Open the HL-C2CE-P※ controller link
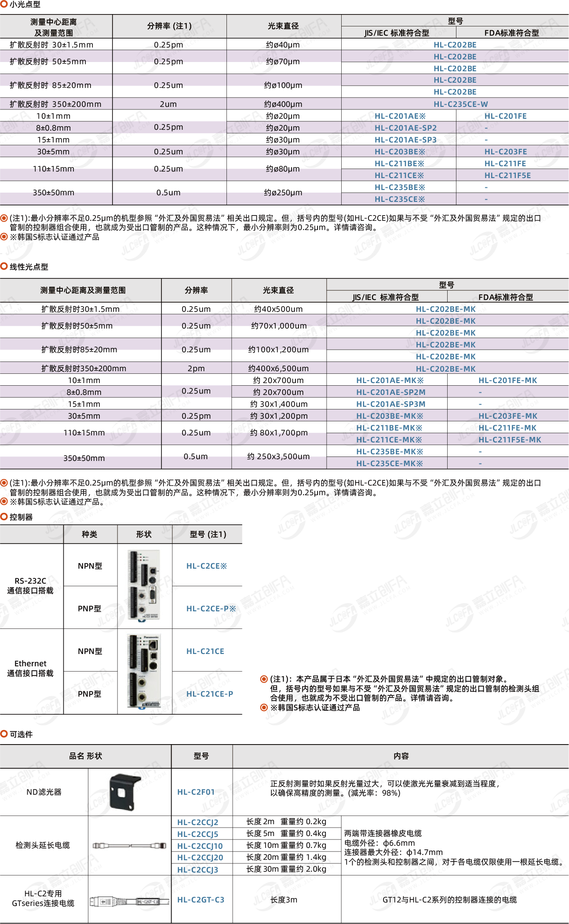The height and width of the screenshot is (924, 569). pos(211,609)
